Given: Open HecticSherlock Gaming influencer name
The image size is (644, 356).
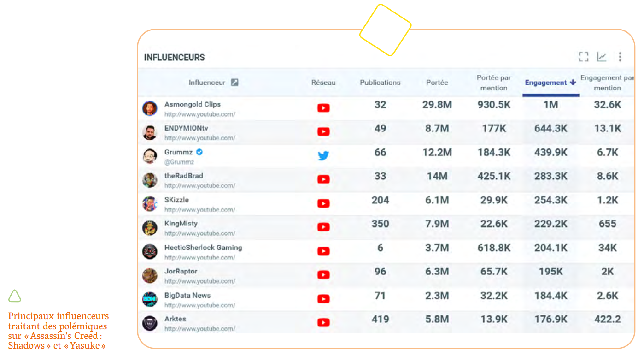Looking at the screenshot, I should pos(203,248).
